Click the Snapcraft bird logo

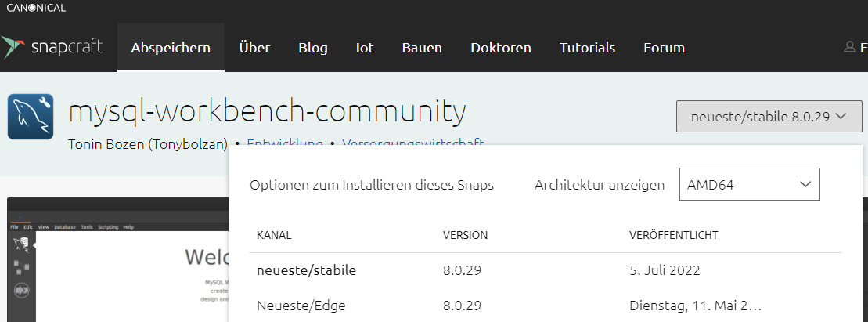click(13, 48)
